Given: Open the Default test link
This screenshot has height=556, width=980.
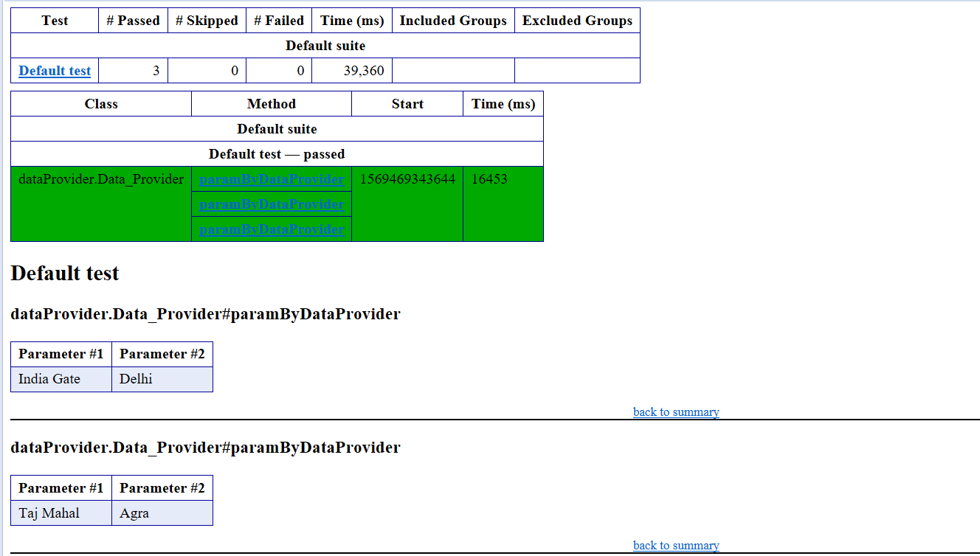Looking at the screenshot, I should click(54, 70).
